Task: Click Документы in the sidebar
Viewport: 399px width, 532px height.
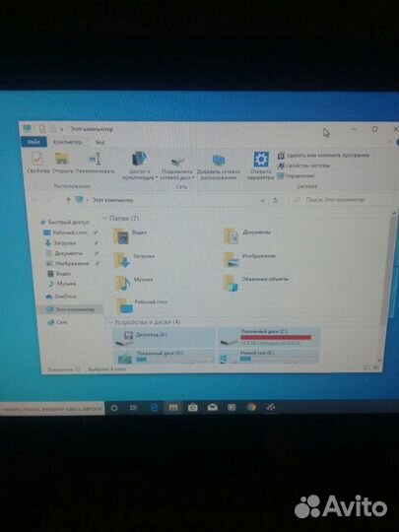Action: click(x=64, y=253)
